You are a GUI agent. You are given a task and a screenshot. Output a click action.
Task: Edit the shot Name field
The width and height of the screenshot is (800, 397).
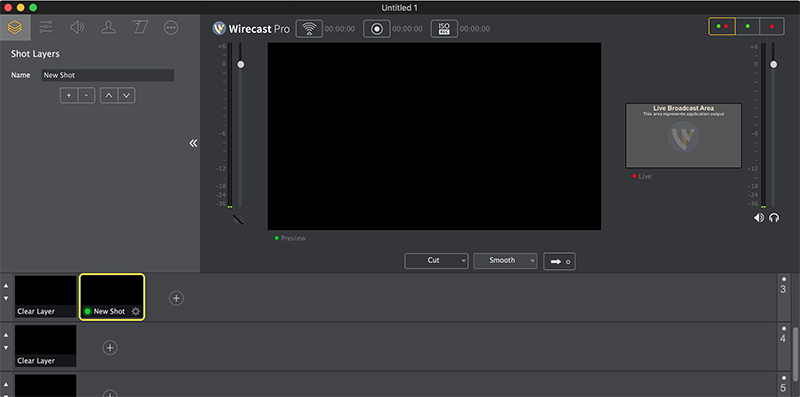(x=108, y=75)
